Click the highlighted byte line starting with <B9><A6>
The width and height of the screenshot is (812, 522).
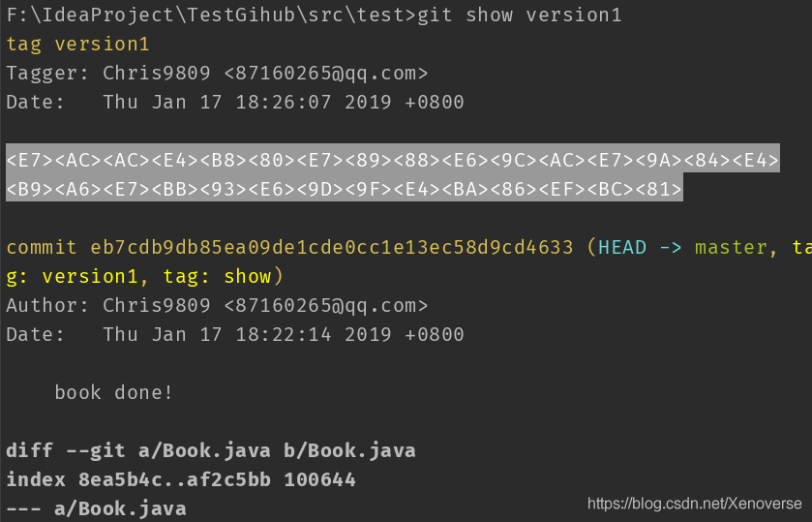pos(345,188)
